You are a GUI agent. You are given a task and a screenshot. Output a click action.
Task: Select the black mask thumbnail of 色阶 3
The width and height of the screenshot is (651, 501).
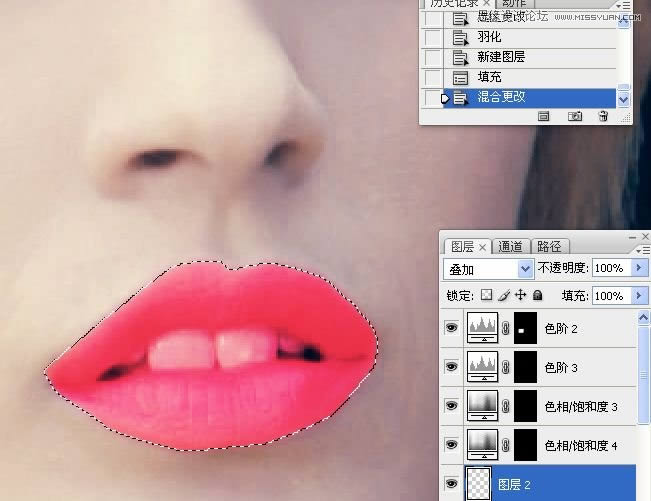pyautogui.click(x=525, y=366)
